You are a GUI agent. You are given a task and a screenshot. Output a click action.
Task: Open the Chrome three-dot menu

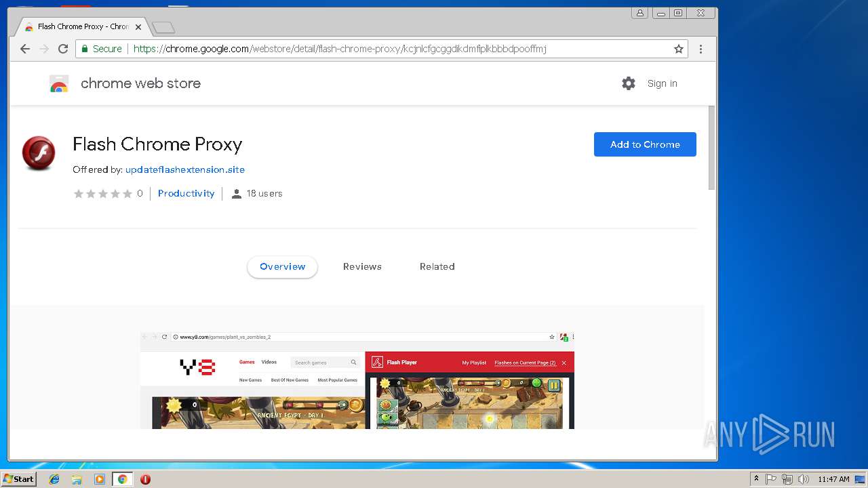pyautogui.click(x=701, y=49)
